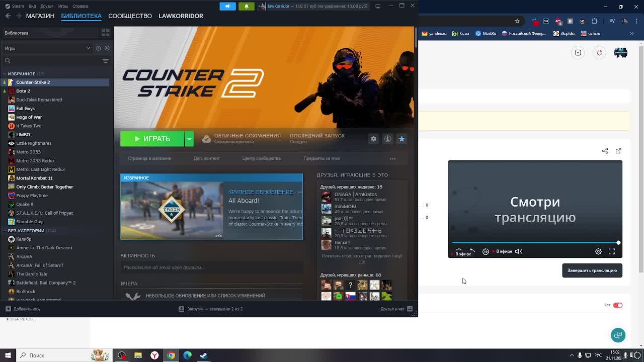Share the Rutube stream
This screenshot has height=362, width=644.
click(x=605, y=151)
